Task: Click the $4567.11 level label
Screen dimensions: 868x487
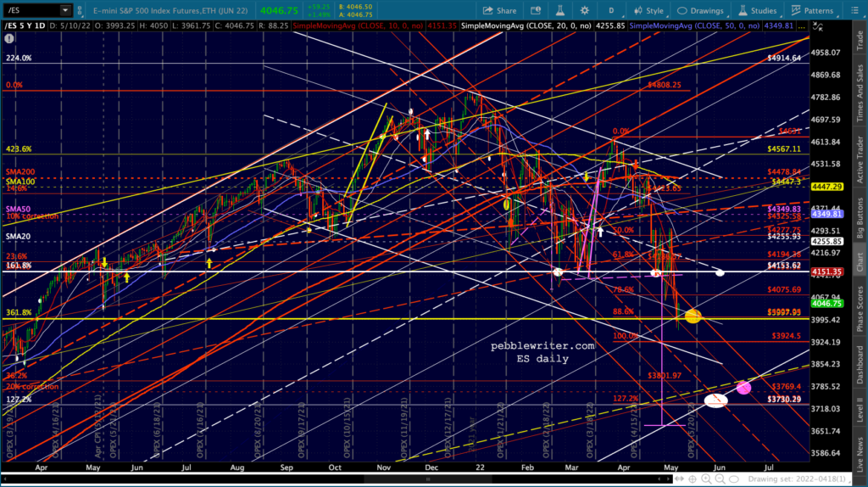Action: (x=784, y=149)
